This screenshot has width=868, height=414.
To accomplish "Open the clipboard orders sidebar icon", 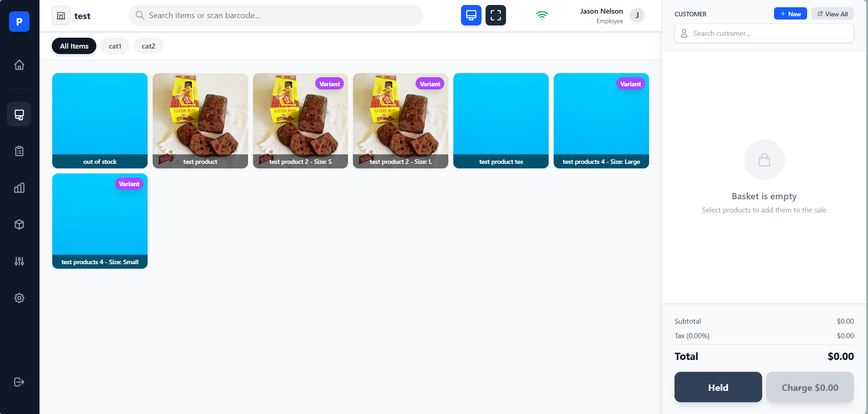I will [19, 151].
